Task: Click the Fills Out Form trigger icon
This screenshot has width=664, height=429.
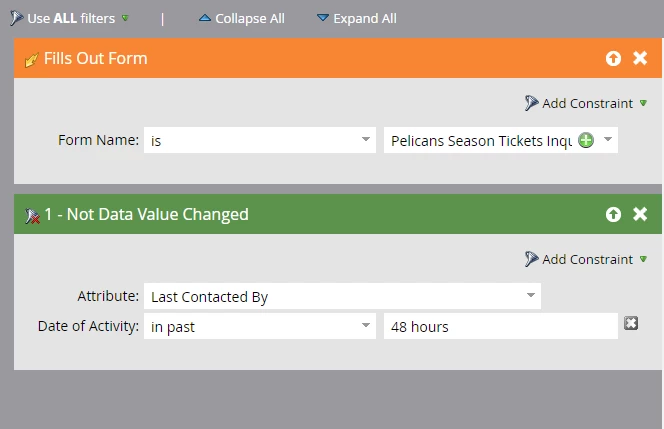Action: (x=32, y=59)
